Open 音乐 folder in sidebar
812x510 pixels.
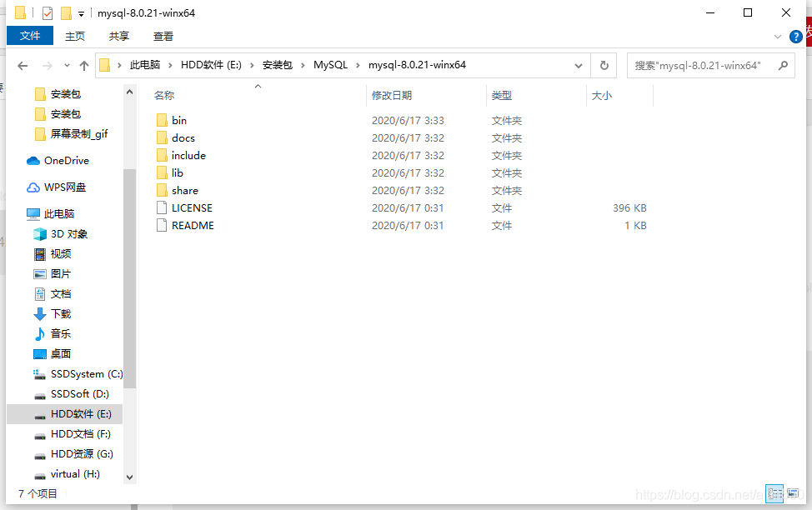(x=53, y=334)
